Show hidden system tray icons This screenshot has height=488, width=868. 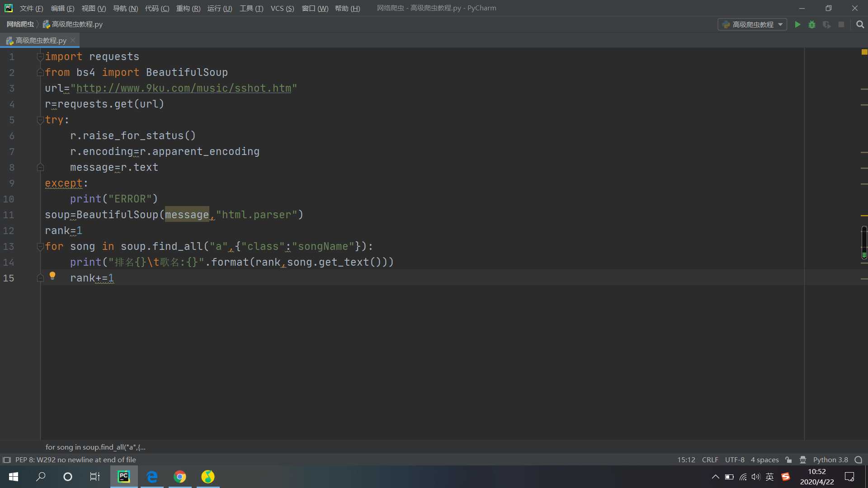coord(715,477)
